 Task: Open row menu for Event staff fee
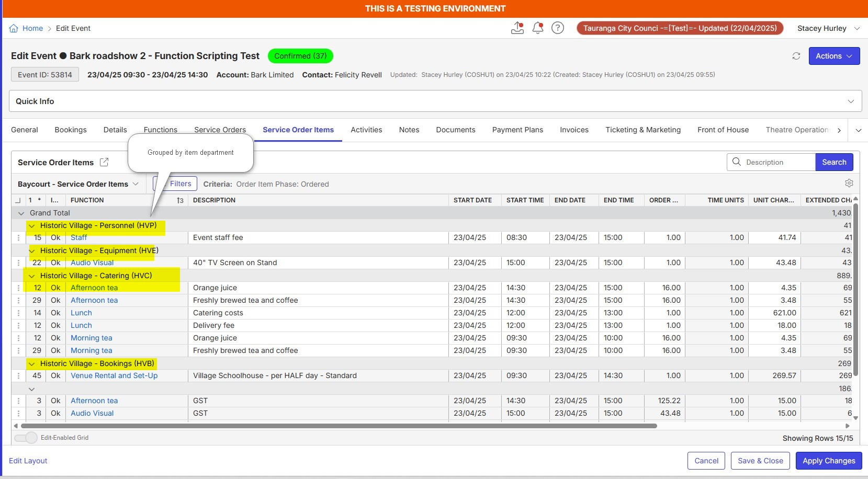tap(18, 237)
